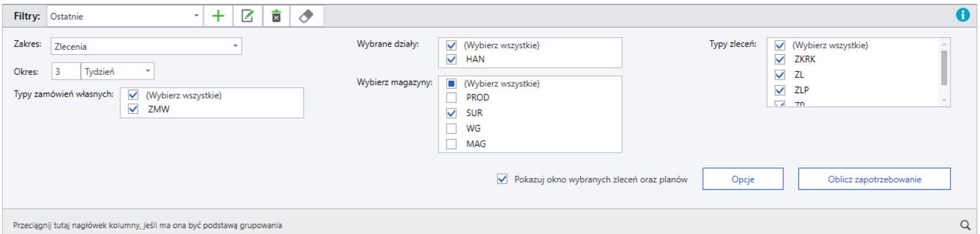Viewport: 980px width, 234px height.
Task: Expand the Zakres Zlecenia dropdown
Action: 146,46
